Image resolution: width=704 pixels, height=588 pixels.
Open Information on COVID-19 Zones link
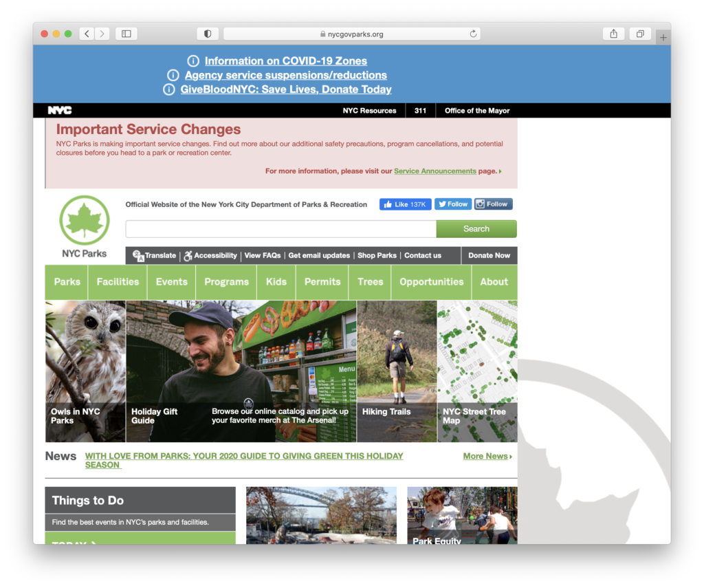[x=286, y=61]
